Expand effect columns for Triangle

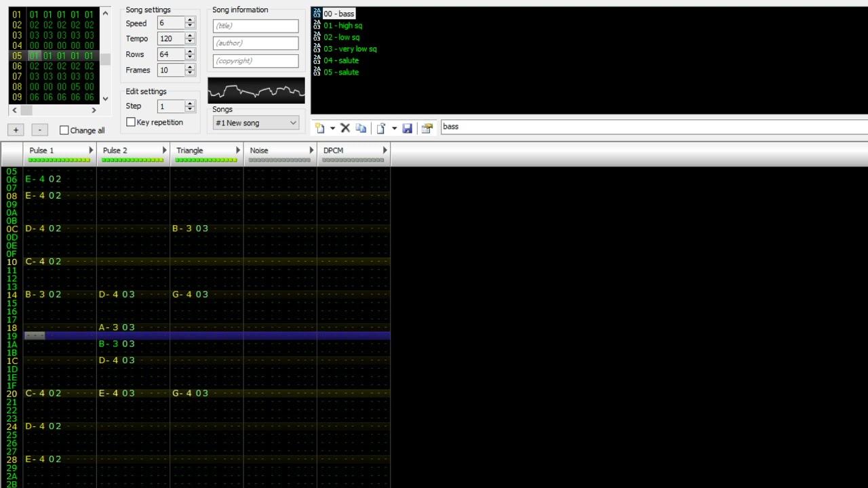click(x=237, y=150)
